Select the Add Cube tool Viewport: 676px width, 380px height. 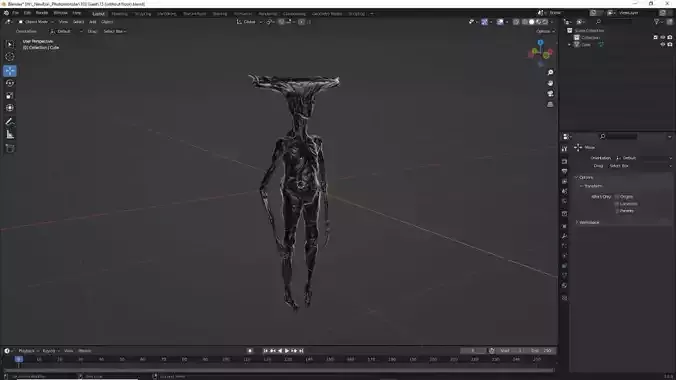10,148
